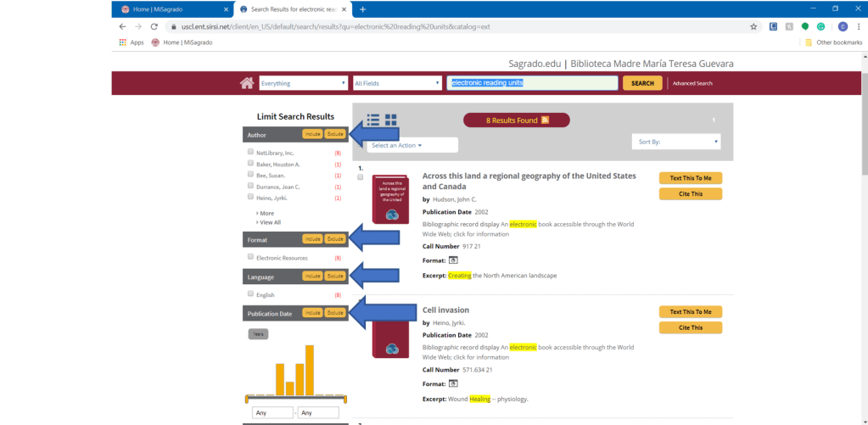Open the Advanced Search link
This screenshot has height=425, width=868.
pos(693,83)
